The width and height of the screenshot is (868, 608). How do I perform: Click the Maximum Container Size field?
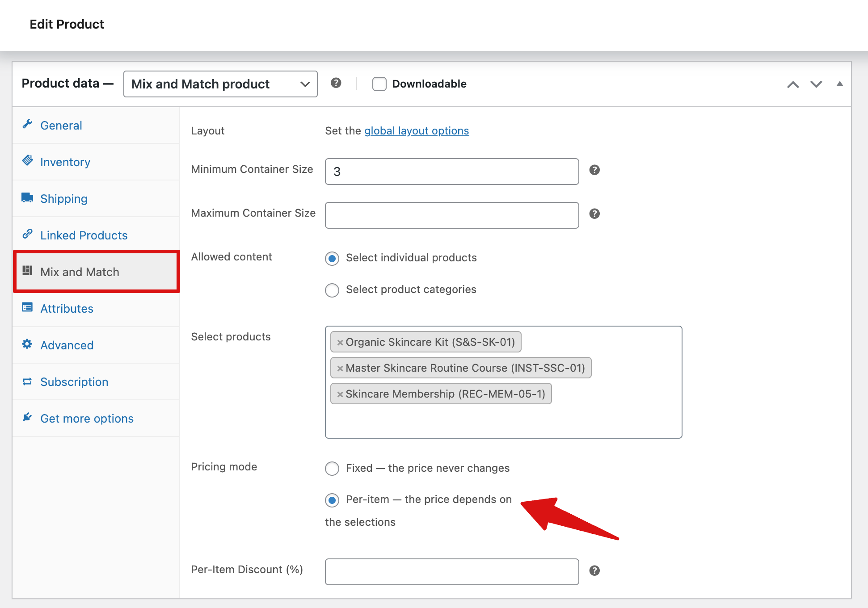click(451, 215)
